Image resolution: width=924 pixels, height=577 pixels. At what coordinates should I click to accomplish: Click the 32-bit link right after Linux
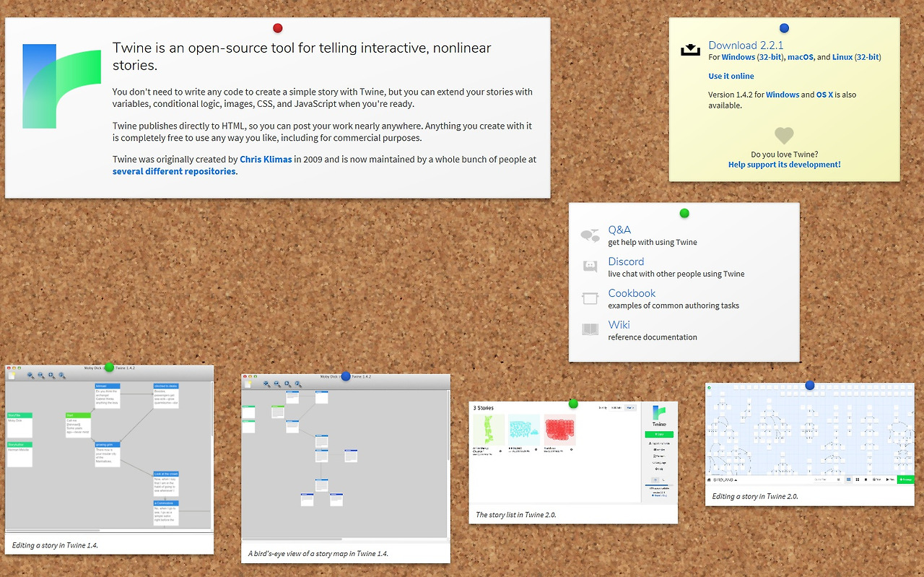point(868,57)
